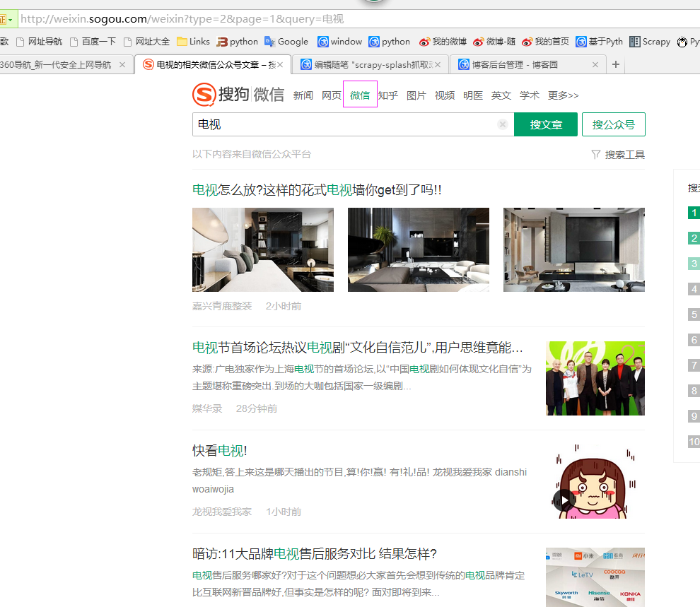Open the Scrapy bookmark
700x607 pixels.
[x=650, y=42]
